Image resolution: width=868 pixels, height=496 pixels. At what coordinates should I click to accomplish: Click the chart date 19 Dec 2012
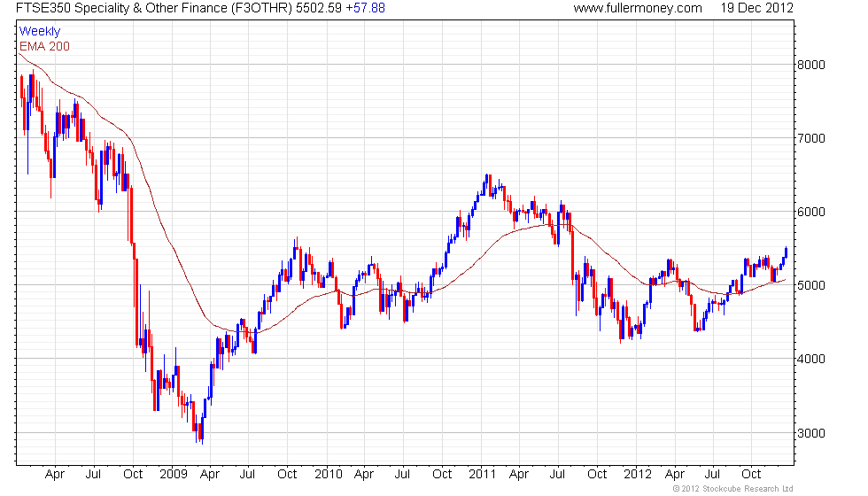pyautogui.click(x=756, y=8)
